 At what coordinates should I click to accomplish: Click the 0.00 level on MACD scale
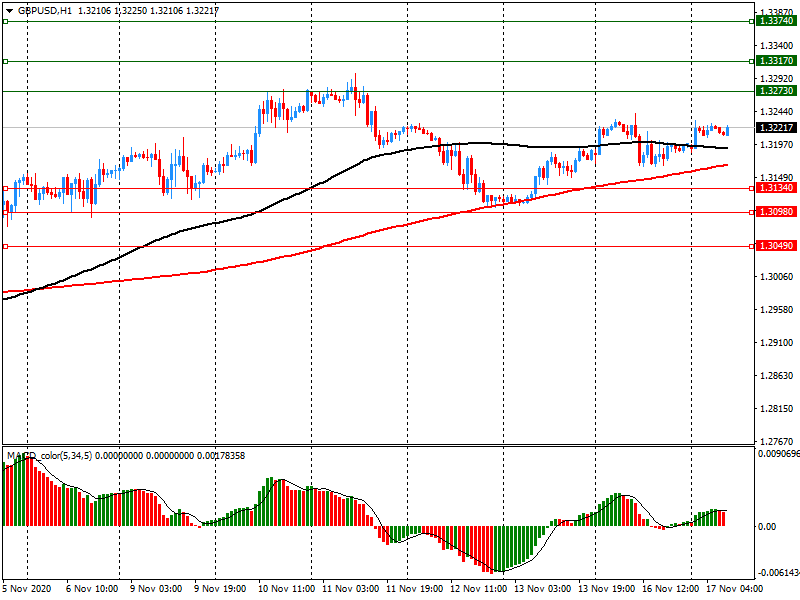tap(767, 526)
